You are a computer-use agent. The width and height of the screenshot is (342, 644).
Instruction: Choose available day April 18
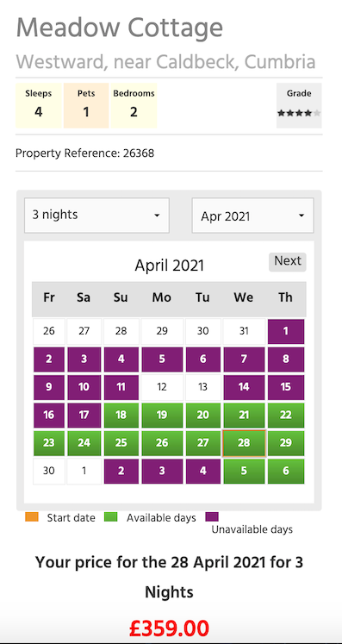point(121,416)
